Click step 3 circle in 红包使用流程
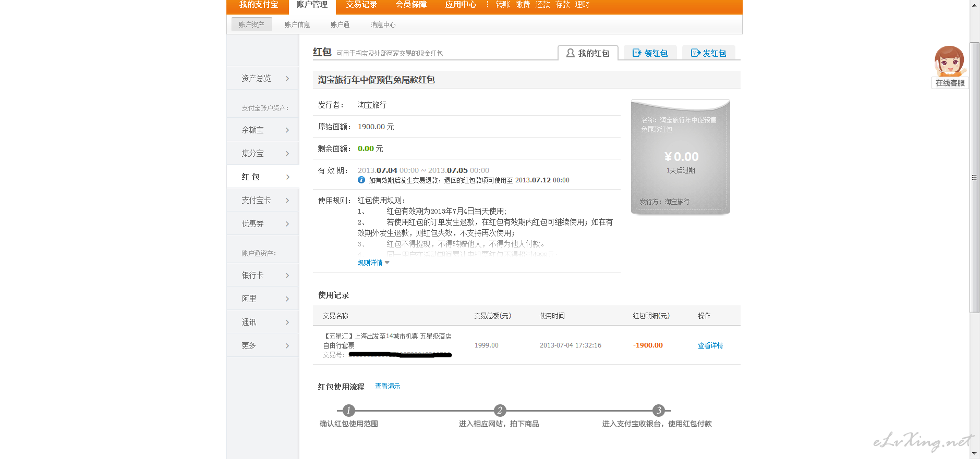Viewport: 980px width, 459px height. point(659,411)
